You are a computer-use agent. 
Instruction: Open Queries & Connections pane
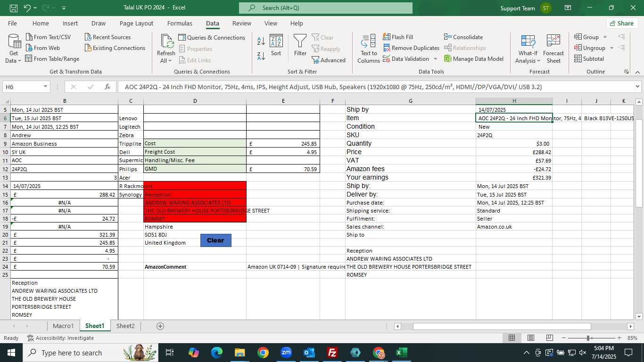pyautogui.click(x=212, y=38)
